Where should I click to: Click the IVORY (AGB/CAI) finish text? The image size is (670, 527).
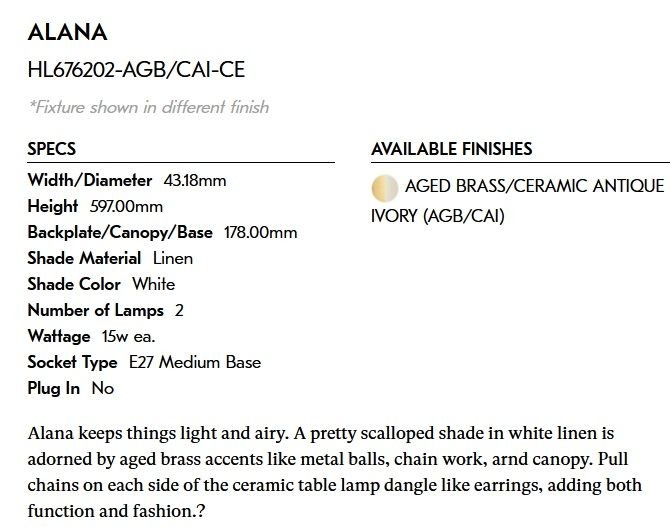pyautogui.click(x=438, y=216)
